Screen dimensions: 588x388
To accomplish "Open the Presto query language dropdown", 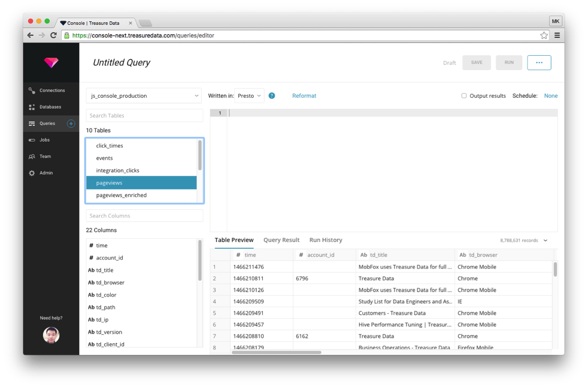I will [x=249, y=96].
